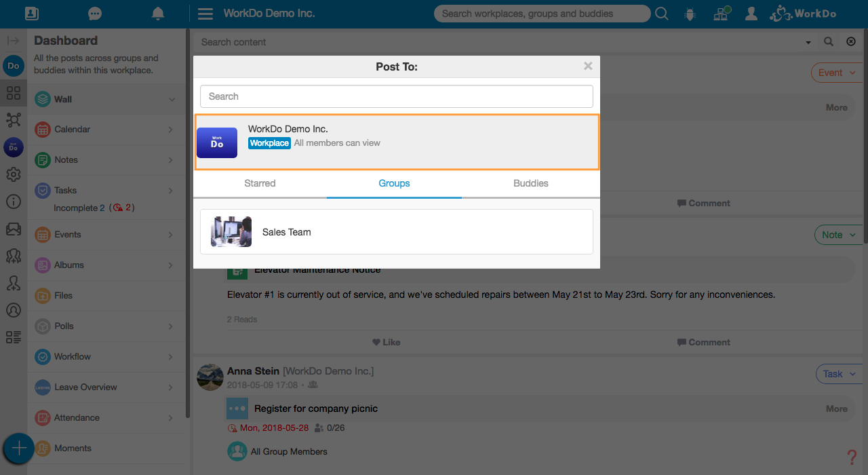This screenshot has height=475, width=868.
Task: Click the WorkDo logo
Action: pos(803,14)
